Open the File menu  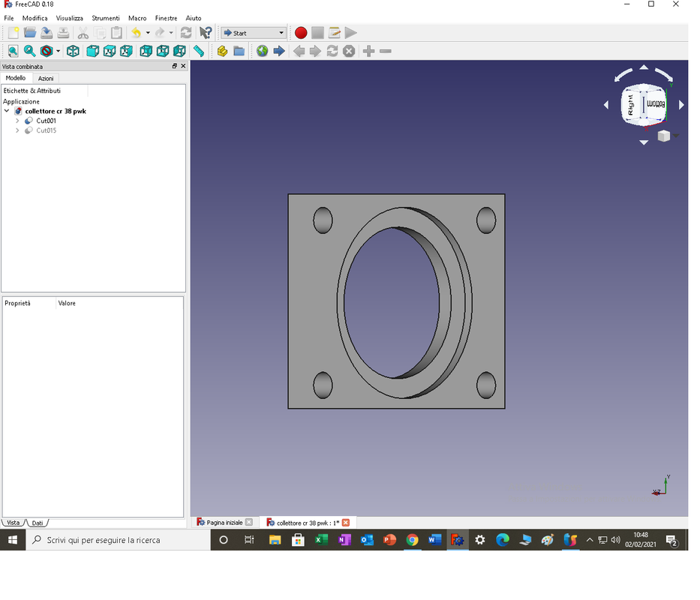coord(9,18)
